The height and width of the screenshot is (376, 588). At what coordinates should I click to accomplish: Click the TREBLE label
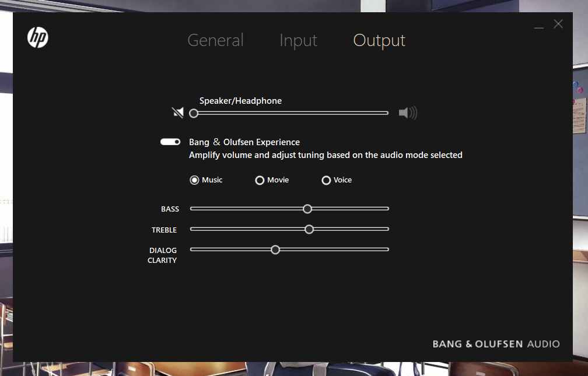(x=164, y=230)
